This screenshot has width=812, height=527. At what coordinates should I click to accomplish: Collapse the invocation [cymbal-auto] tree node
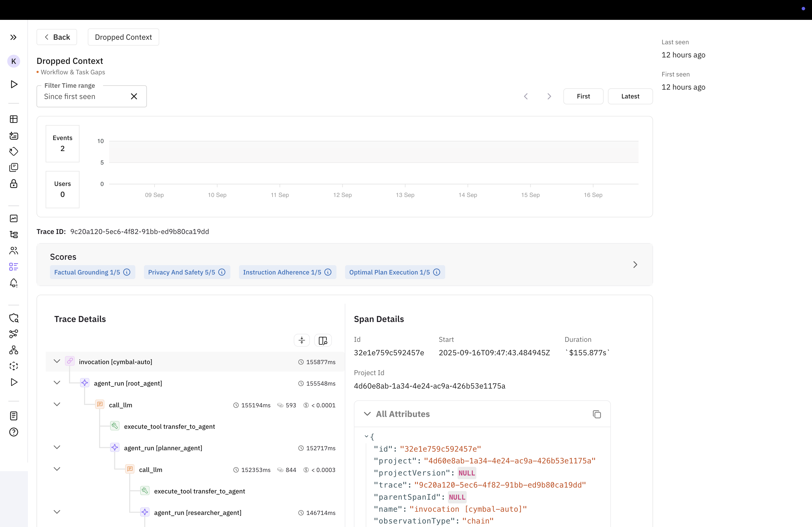(x=57, y=361)
